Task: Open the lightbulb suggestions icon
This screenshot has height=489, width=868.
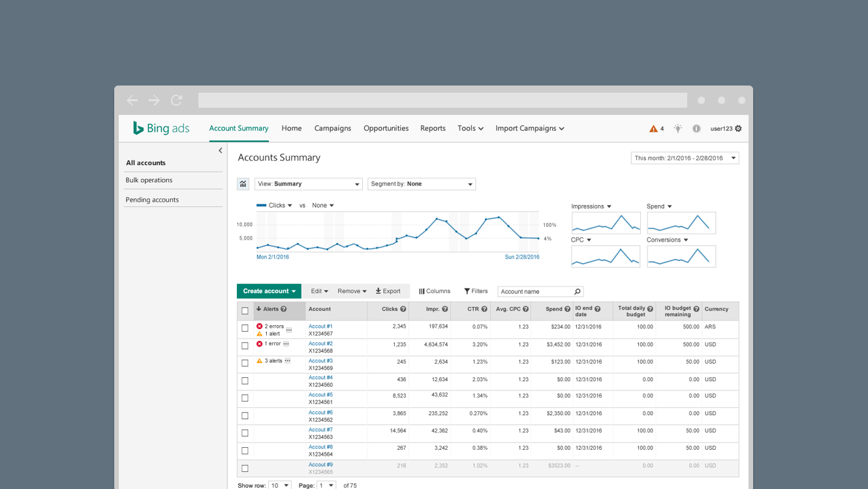Action: (x=677, y=129)
